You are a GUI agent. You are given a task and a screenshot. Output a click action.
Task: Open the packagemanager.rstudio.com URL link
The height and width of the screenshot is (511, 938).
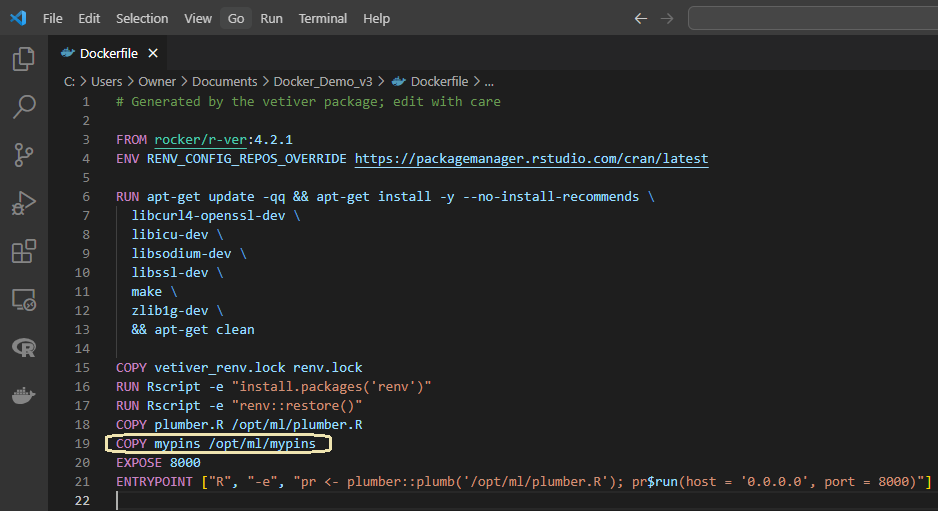click(x=531, y=158)
